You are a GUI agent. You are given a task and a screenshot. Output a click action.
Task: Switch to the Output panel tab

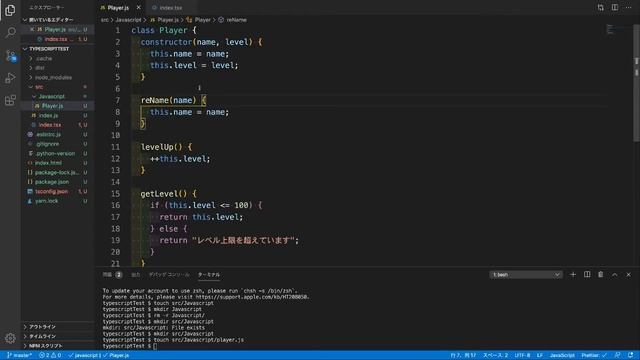tap(136, 275)
